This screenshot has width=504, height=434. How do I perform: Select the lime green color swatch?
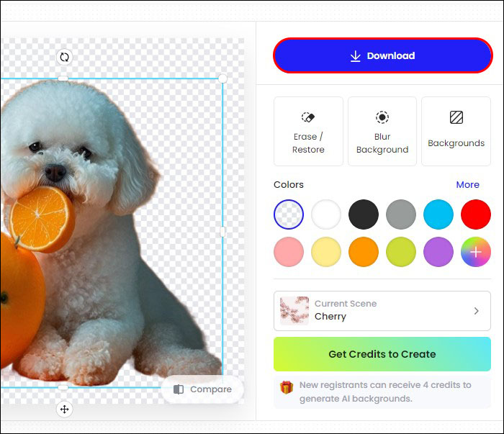coord(401,252)
